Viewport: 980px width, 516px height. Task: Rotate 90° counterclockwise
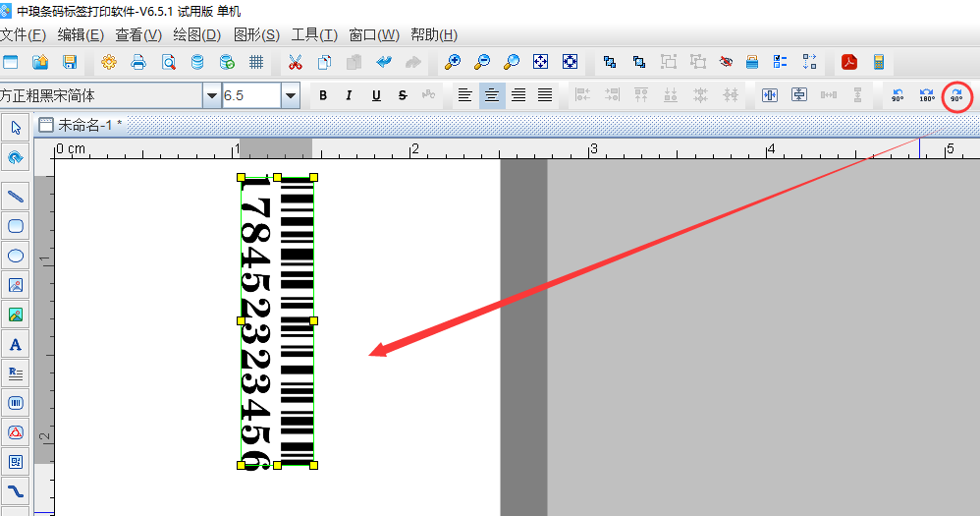(x=898, y=95)
